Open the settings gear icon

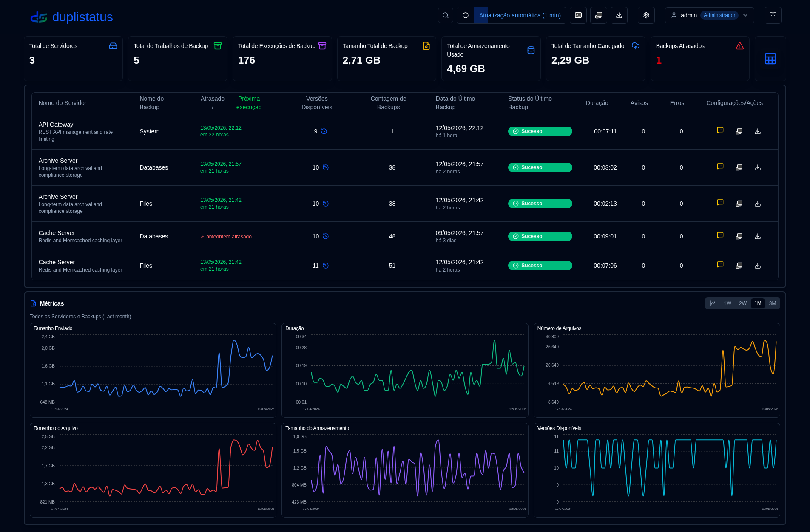point(646,15)
